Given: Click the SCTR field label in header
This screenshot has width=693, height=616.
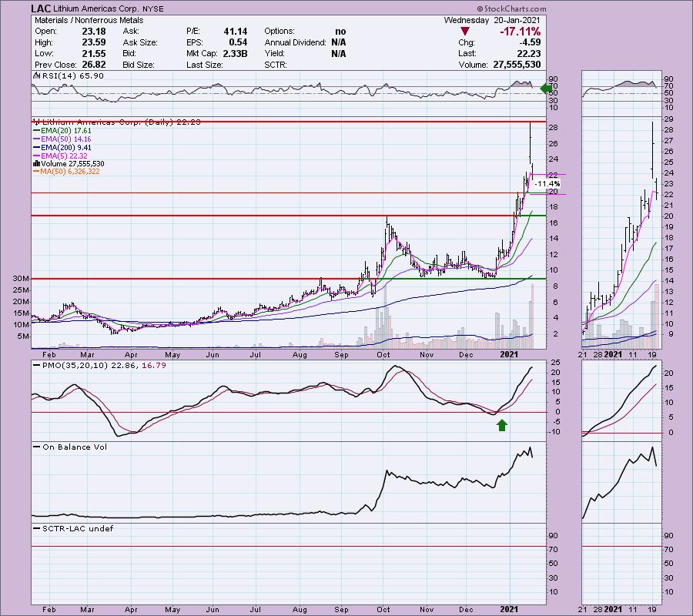Looking at the screenshot, I should (x=276, y=65).
